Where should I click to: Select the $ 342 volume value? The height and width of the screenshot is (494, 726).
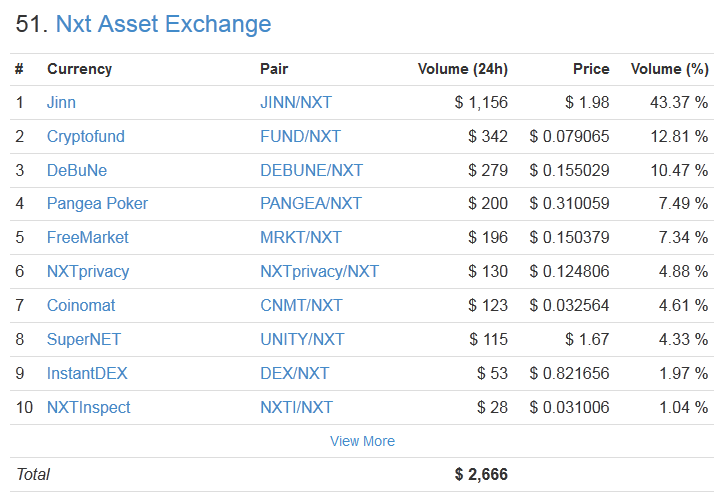[x=488, y=137]
